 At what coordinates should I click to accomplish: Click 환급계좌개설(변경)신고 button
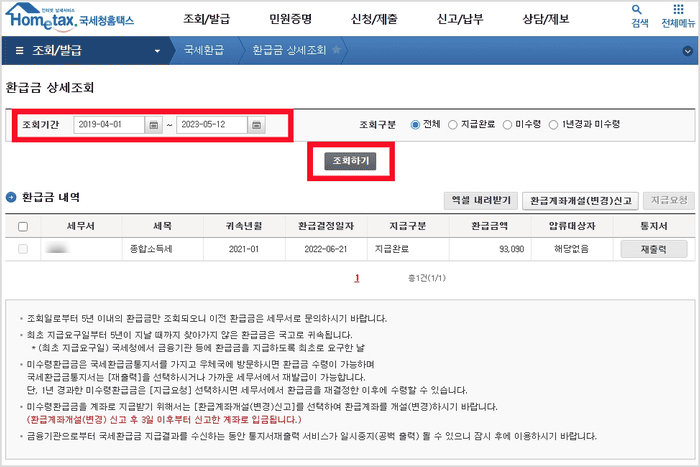pos(580,201)
